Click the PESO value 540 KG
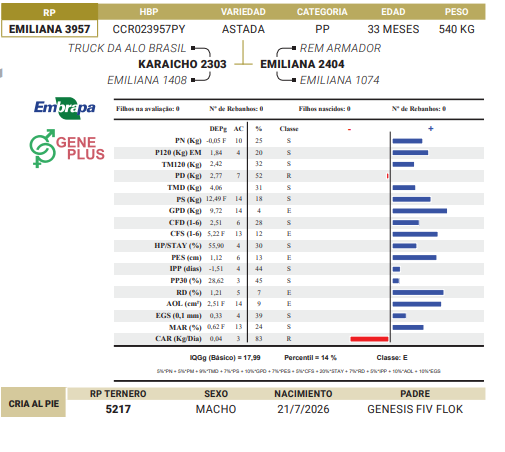Screen dimensions: 505x452 457,29
